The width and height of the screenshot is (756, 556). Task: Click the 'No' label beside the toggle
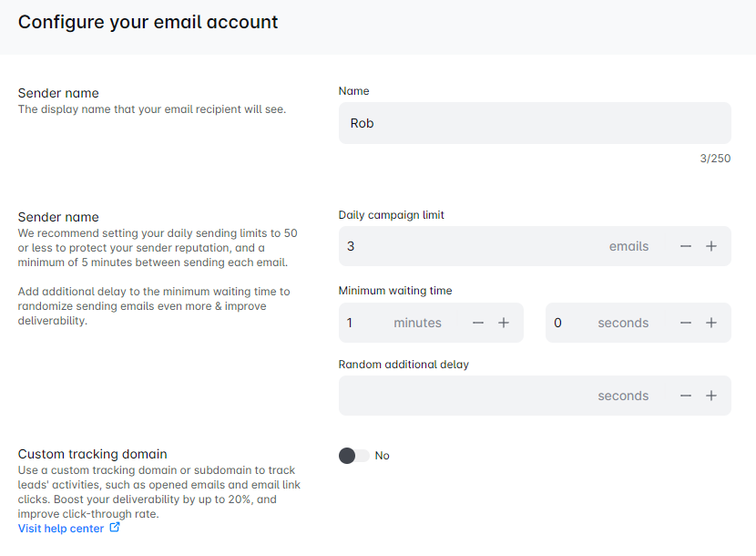click(383, 456)
